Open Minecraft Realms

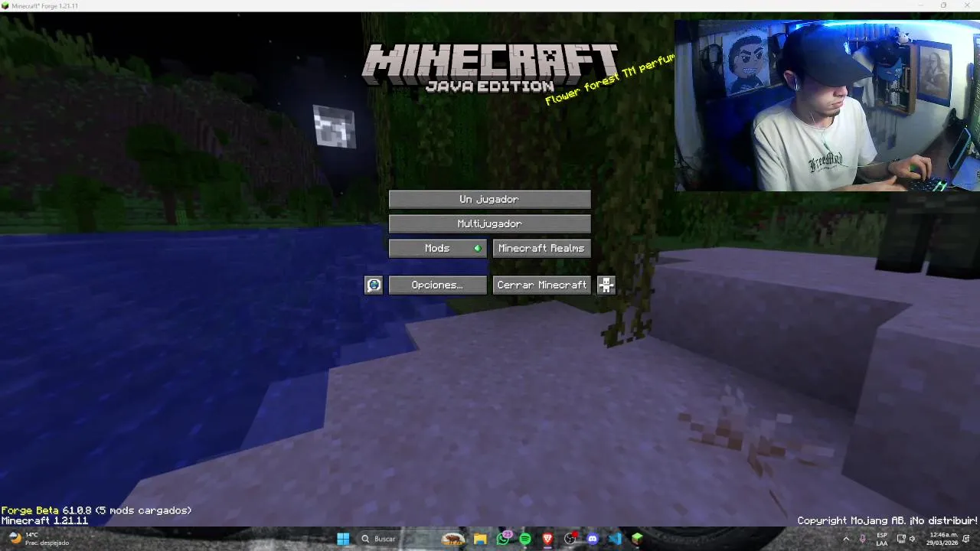[541, 248]
